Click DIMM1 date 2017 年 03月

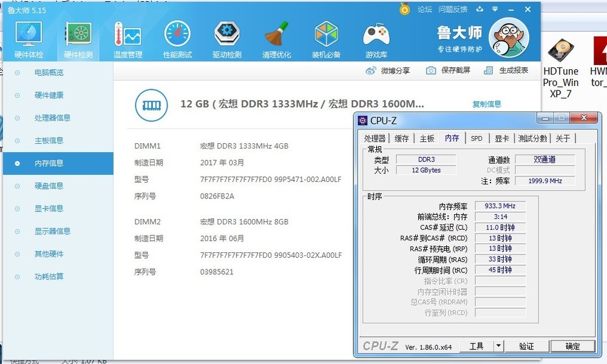pos(222,163)
